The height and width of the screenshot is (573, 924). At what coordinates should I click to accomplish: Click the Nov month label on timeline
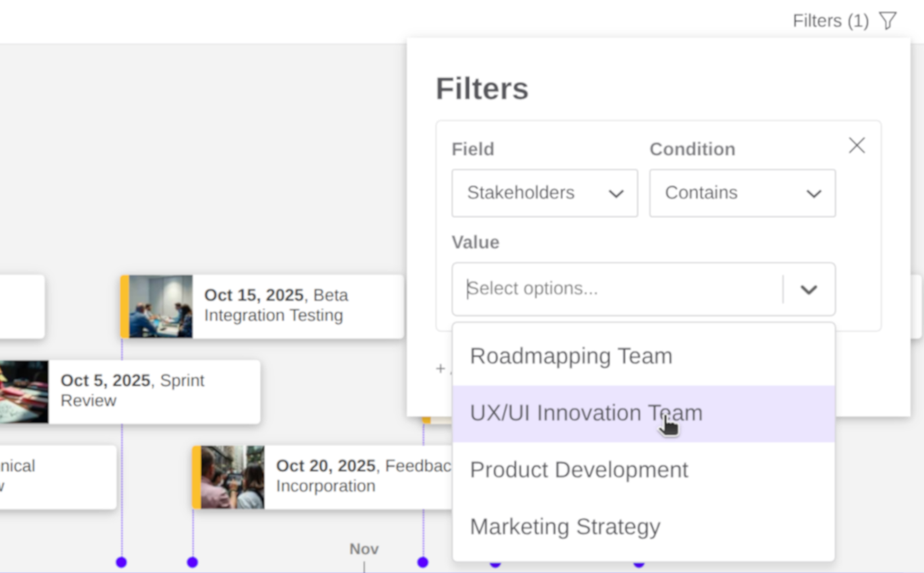pyautogui.click(x=364, y=549)
